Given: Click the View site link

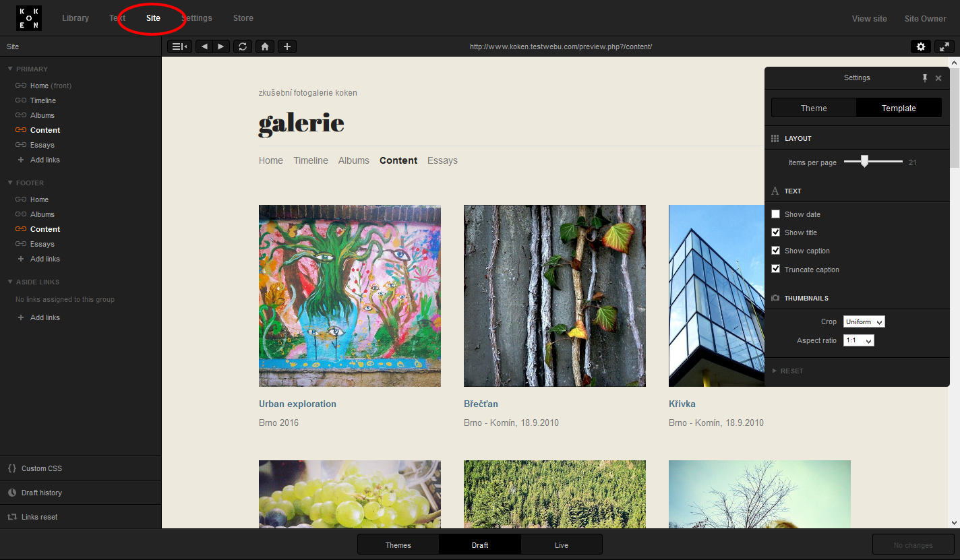Looking at the screenshot, I should pyautogui.click(x=870, y=18).
